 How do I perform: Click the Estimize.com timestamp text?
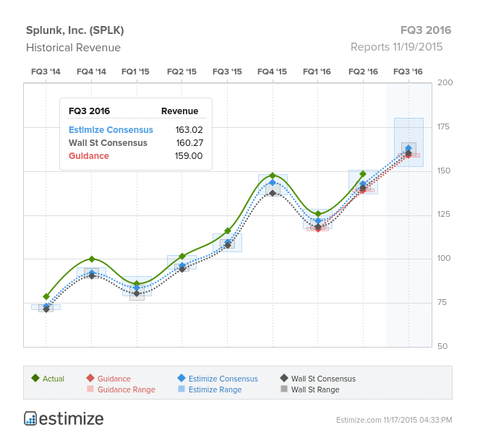coord(394,420)
